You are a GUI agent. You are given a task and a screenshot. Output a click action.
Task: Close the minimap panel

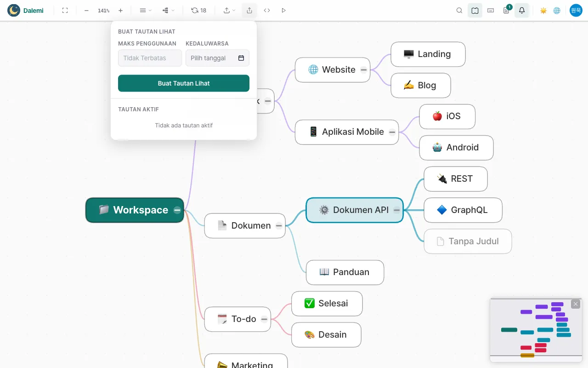576,304
